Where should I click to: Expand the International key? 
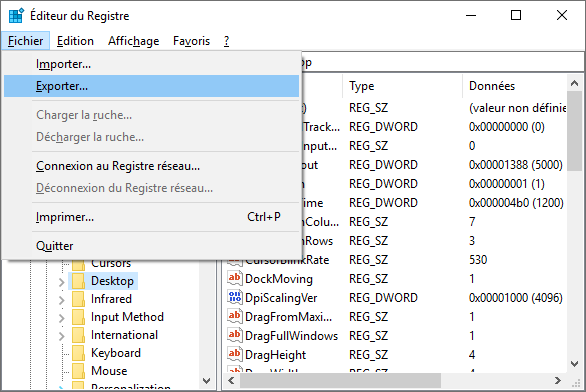[x=62, y=336]
